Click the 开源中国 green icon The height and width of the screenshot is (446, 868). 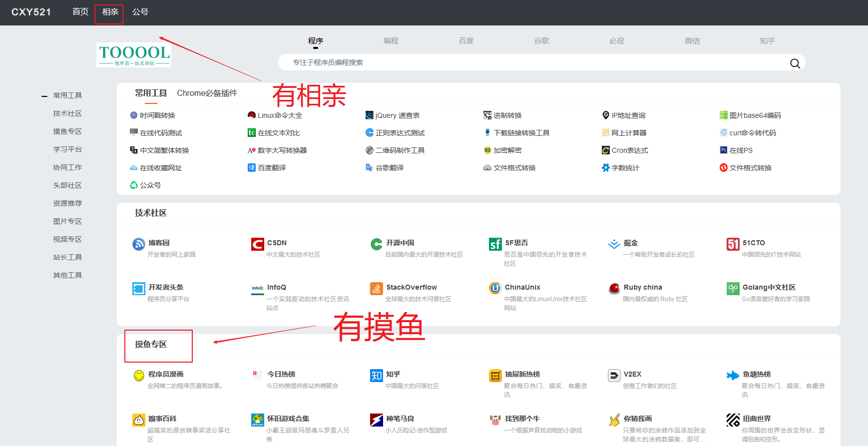377,244
